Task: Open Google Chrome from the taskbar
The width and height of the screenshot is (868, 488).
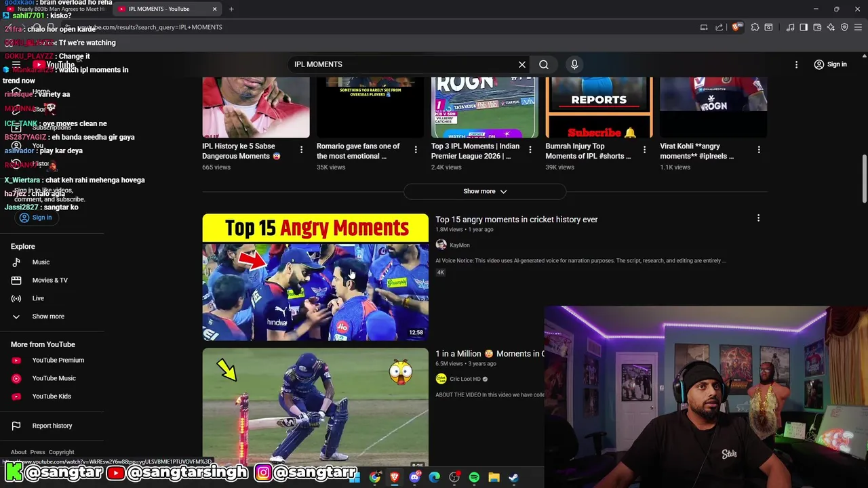Action: (x=375, y=477)
